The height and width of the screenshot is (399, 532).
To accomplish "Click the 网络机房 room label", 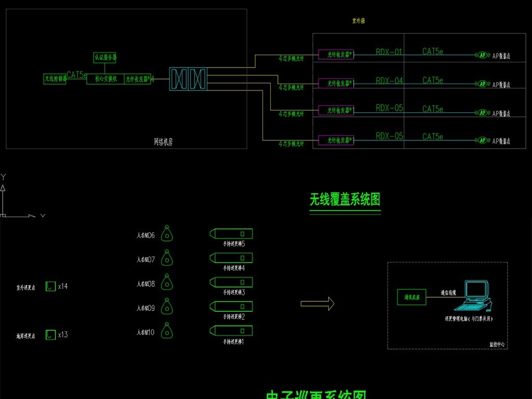I will 163,141.
